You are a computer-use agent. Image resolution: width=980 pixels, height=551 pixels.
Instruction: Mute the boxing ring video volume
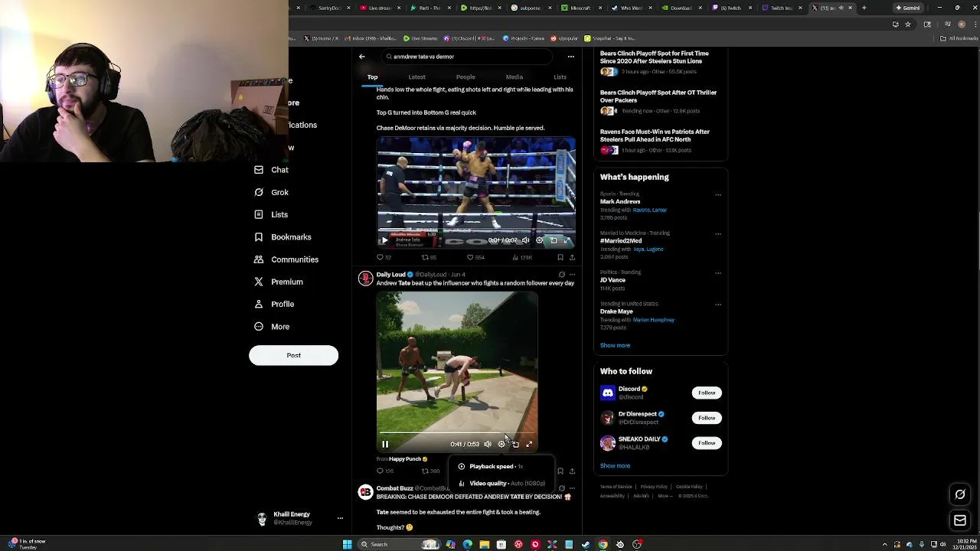[525, 240]
